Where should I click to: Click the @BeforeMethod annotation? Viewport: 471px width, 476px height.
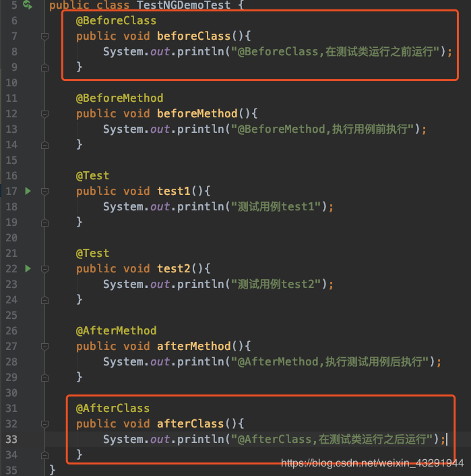click(119, 98)
